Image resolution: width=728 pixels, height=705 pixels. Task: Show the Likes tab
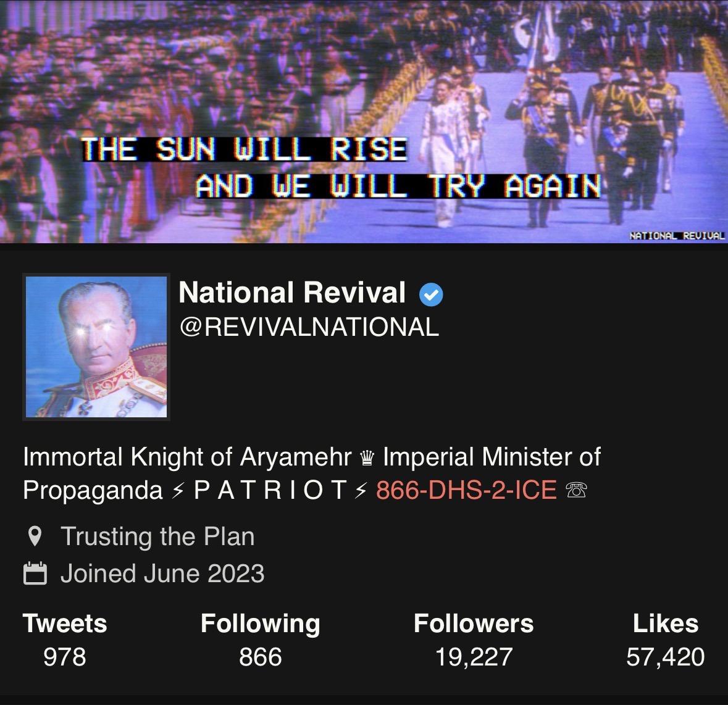666,640
